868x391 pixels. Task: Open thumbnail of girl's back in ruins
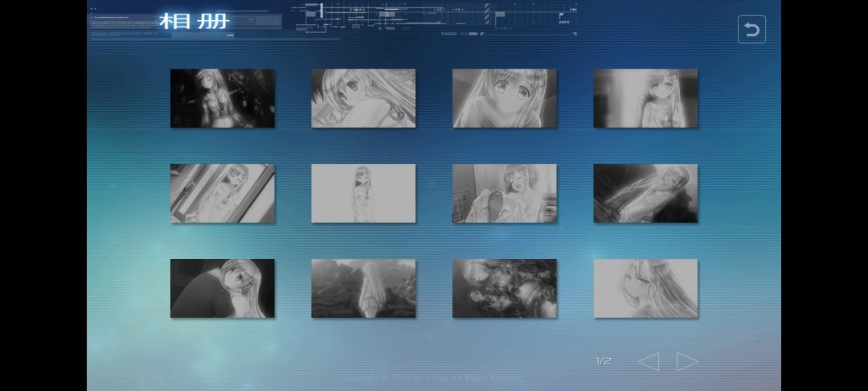click(363, 289)
